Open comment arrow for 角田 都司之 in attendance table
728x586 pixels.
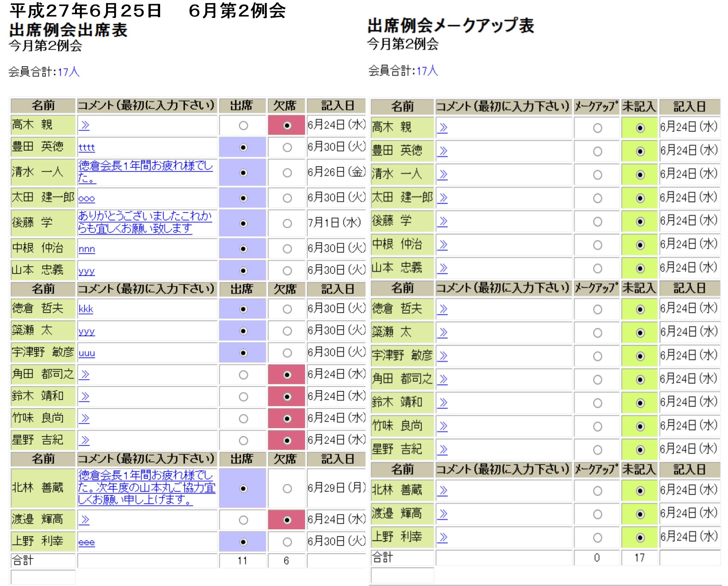[x=84, y=374]
